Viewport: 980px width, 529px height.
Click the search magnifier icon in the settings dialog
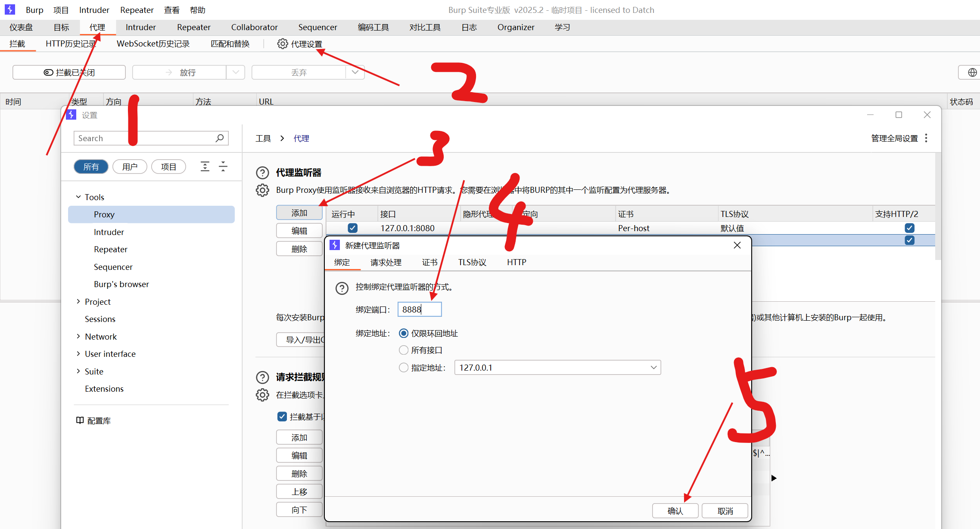tap(220, 138)
